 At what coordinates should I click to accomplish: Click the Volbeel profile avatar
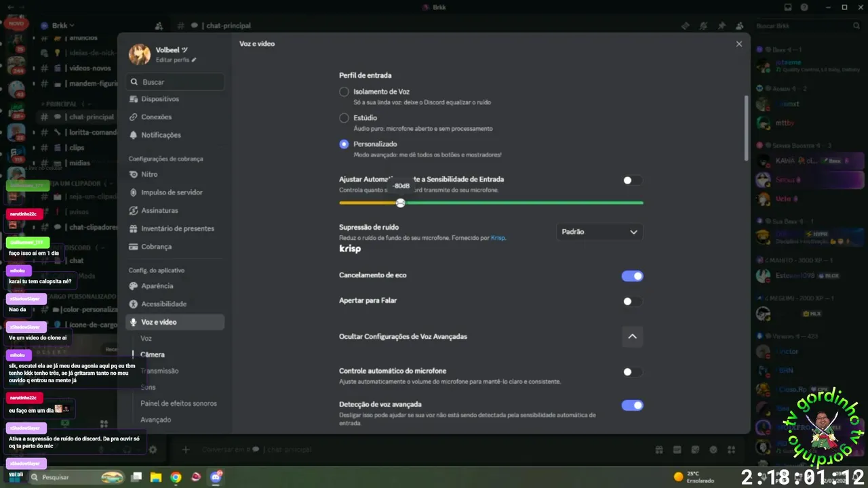point(140,55)
